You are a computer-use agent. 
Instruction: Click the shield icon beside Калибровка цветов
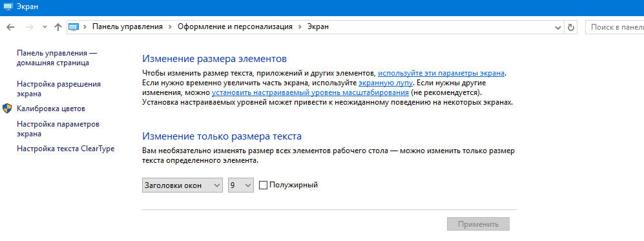[7, 109]
